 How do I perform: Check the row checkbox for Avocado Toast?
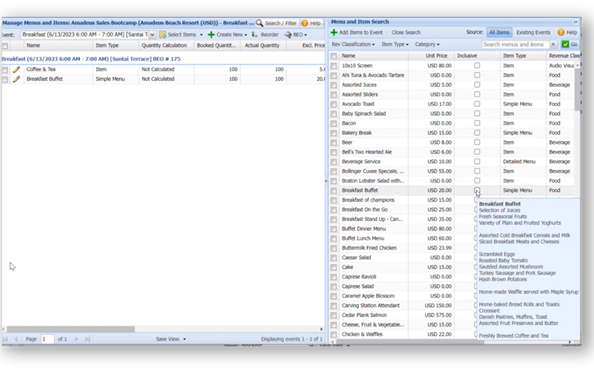coord(334,104)
